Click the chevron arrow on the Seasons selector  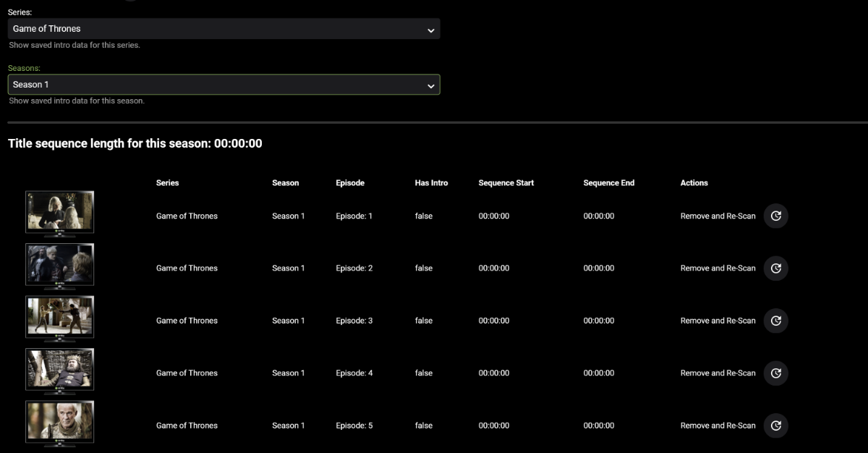pyautogui.click(x=431, y=86)
